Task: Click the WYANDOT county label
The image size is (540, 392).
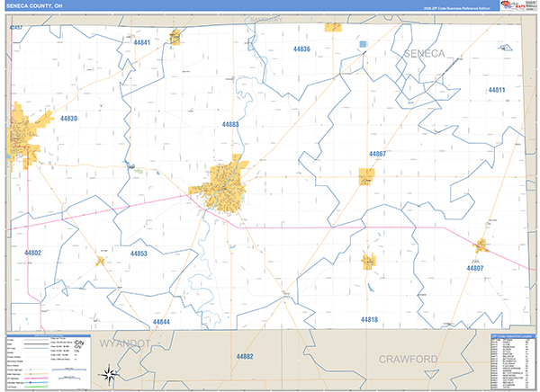Action: pos(125,343)
